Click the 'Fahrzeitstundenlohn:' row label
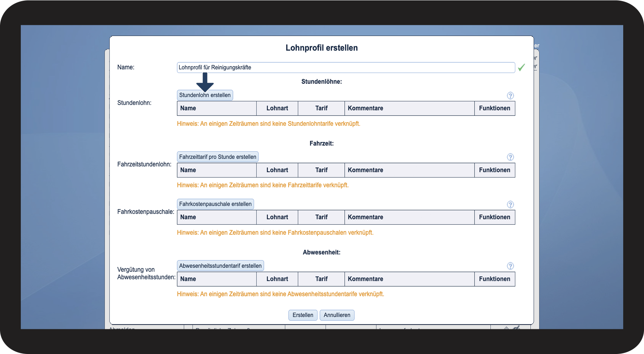Screen dimensions: 644x354 [x=144, y=164]
